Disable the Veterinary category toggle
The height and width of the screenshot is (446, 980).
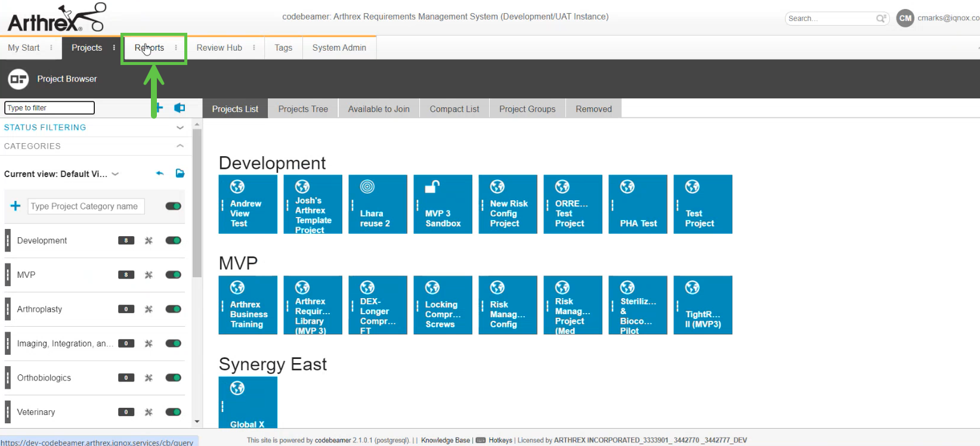tap(173, 412)
